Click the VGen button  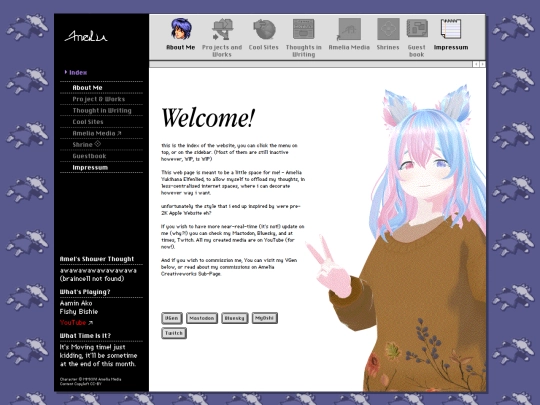tap(172, 318)
